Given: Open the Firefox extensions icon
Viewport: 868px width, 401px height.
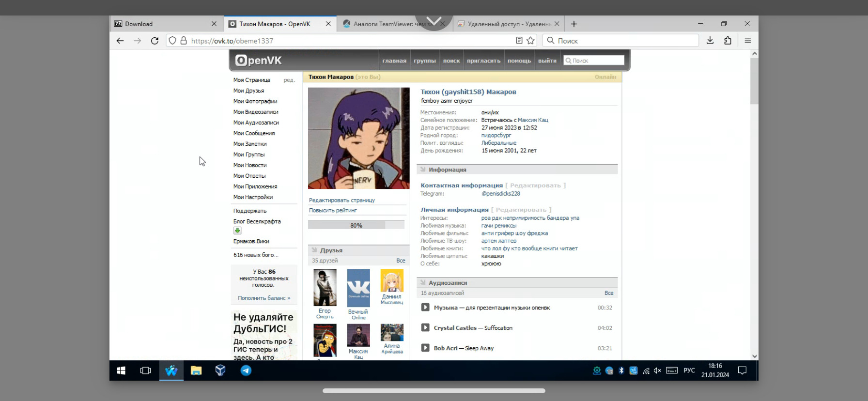Looking at the screenshot, I should pos(728,41).
